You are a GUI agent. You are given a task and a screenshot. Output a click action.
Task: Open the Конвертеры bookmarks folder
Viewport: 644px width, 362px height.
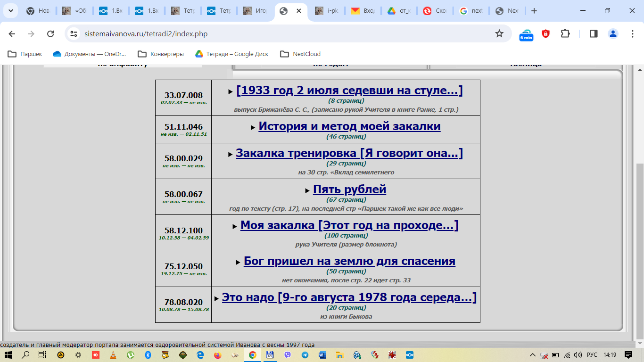pos(161,54)
